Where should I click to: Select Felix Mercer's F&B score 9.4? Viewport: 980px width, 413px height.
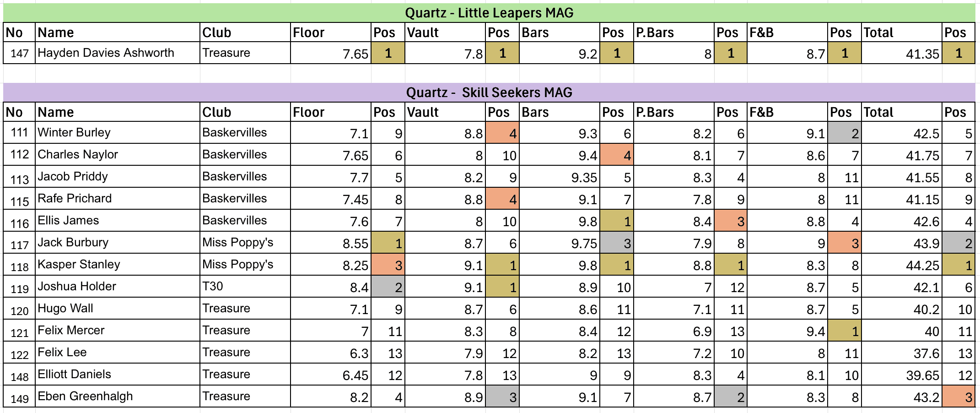(x=787, y=331)
